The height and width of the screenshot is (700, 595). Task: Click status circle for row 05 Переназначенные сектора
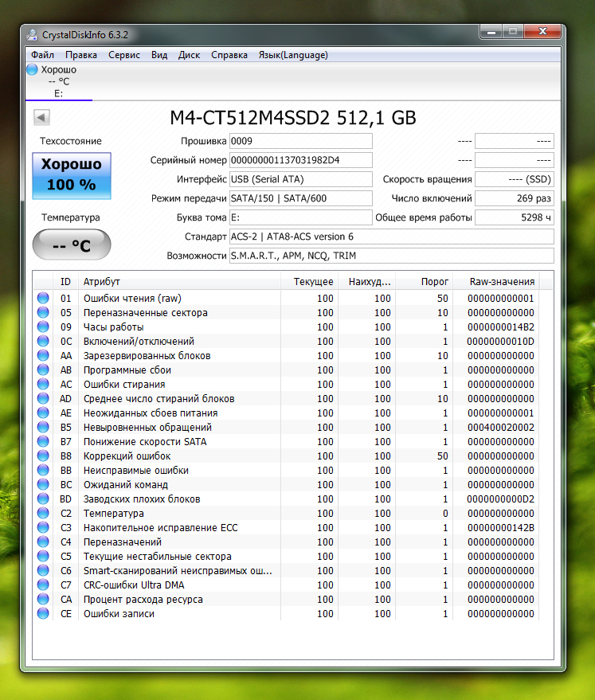pyautogui.click(x=43, y=312)
